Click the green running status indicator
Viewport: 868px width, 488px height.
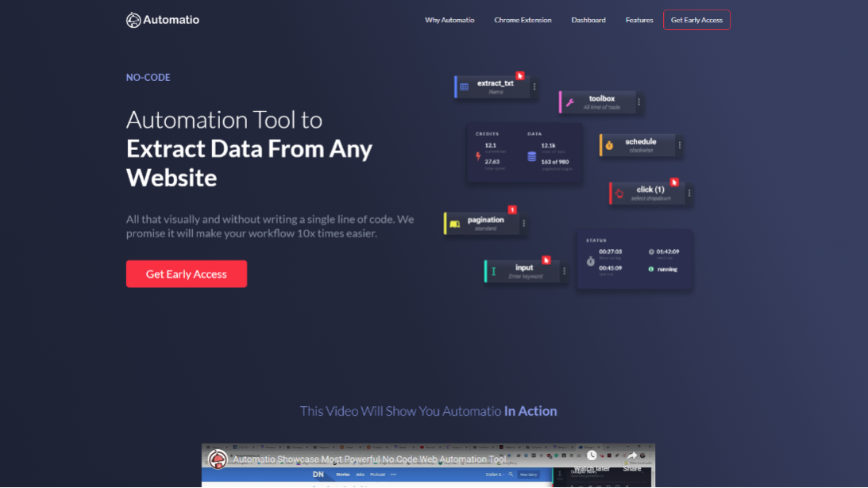(651, 270)
